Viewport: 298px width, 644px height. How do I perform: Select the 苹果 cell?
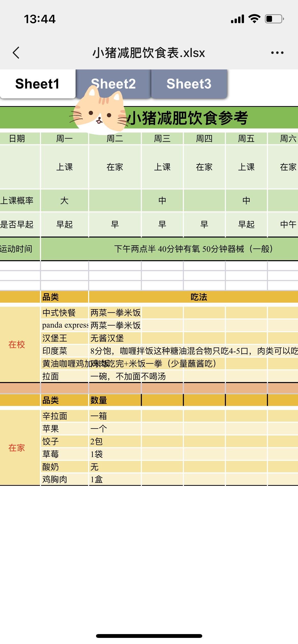coord(64,429)
